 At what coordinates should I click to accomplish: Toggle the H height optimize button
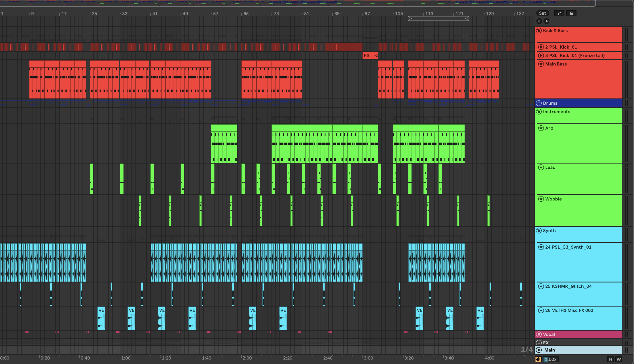(x=611, y=359)
